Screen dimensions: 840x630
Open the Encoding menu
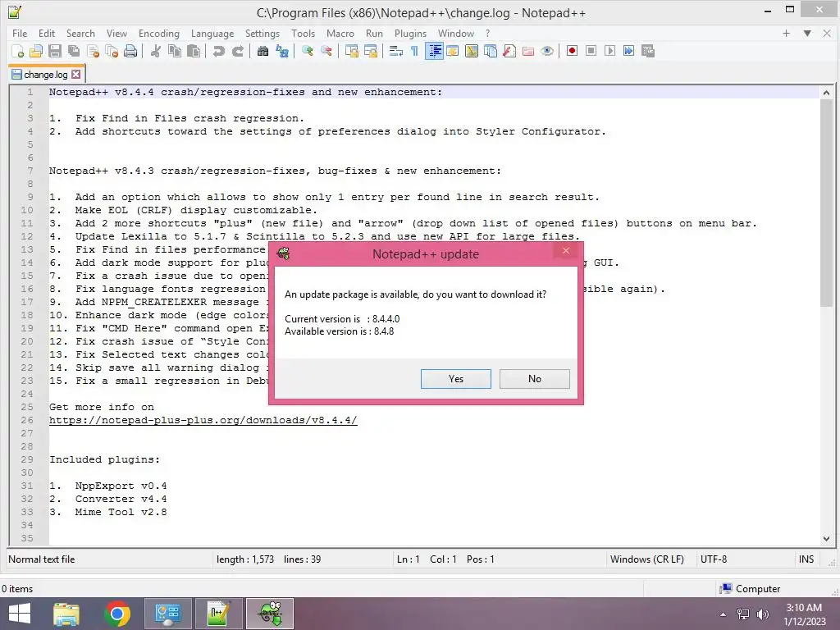[159, 33]
